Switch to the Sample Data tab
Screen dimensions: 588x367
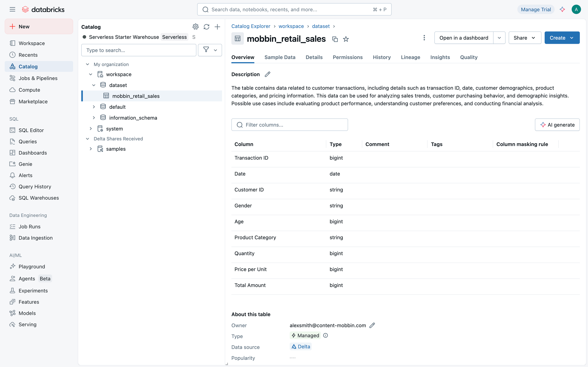click(x=280, y=57)
